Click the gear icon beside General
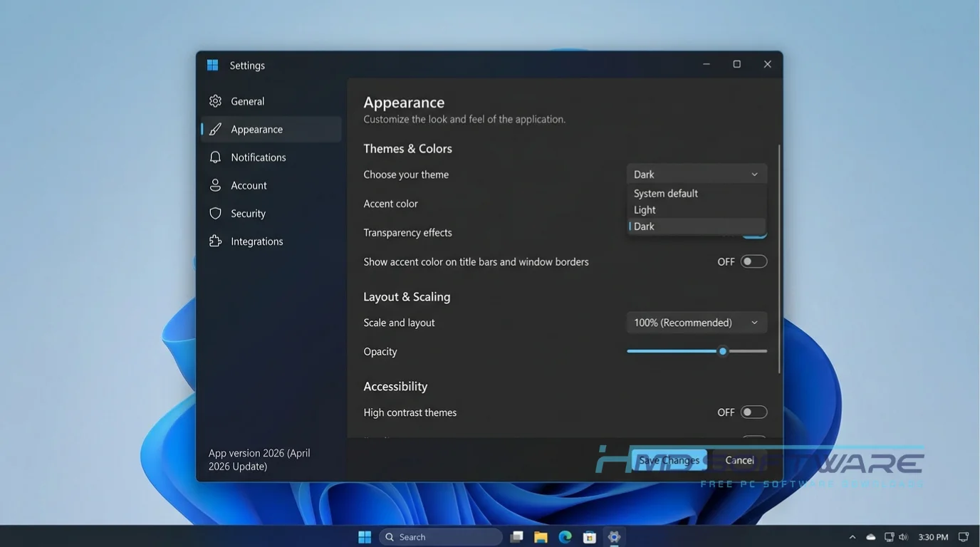980x547 pixels. [x=215, y=101]
